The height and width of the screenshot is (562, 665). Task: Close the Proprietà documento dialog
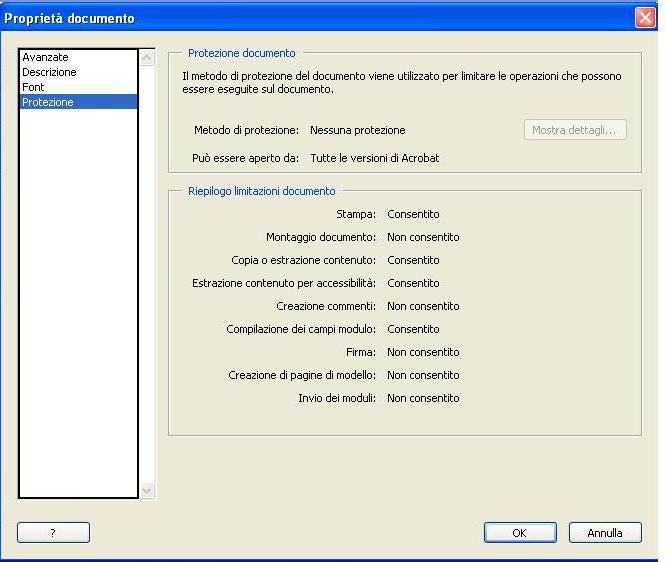tap(645, 18)
